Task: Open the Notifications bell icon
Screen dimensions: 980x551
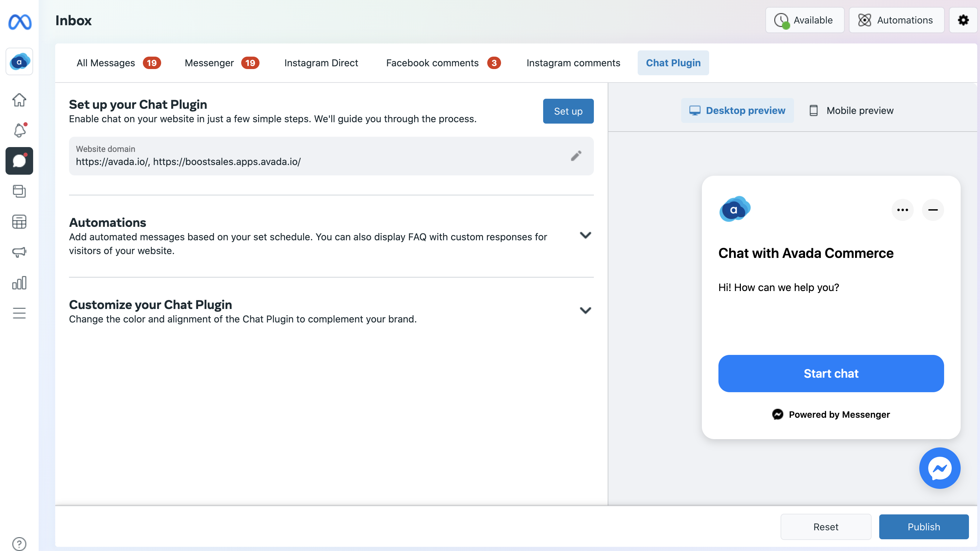Action: pos(19,130)
